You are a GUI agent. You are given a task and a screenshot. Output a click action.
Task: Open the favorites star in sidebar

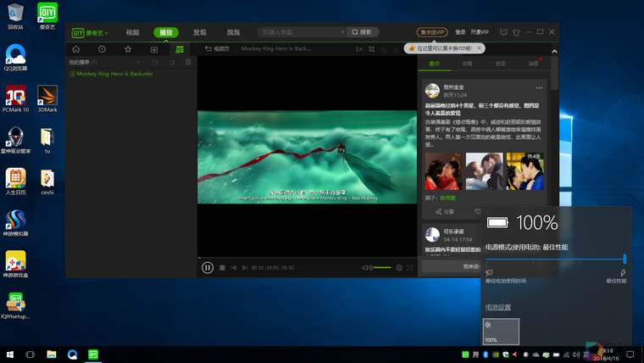tap(128, 49)
